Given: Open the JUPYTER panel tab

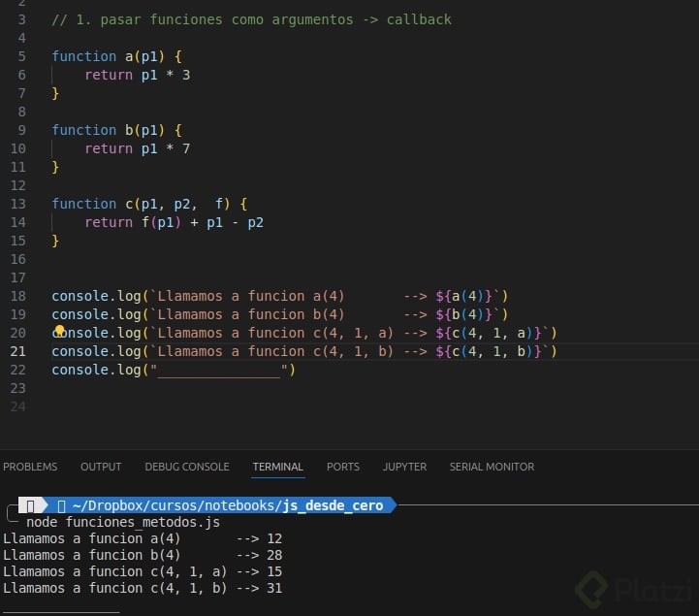Looking at the screenshot, I should (404, 467).
